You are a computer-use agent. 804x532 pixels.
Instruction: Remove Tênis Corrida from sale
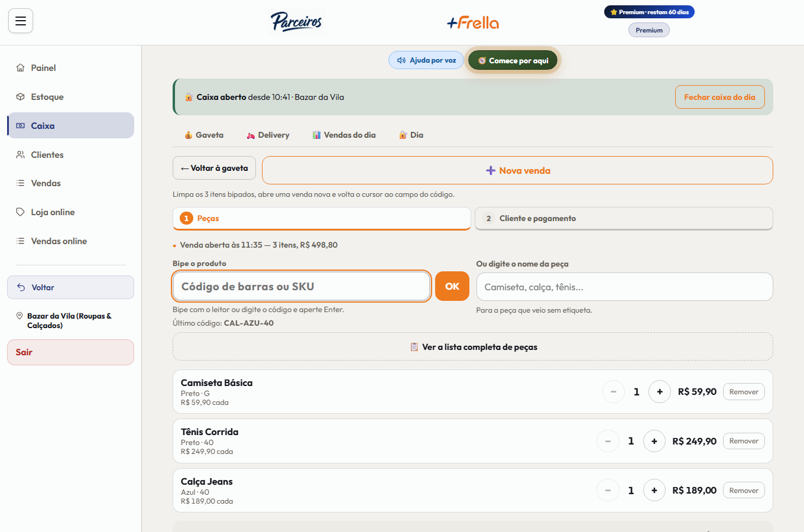[x=744, y=441]
